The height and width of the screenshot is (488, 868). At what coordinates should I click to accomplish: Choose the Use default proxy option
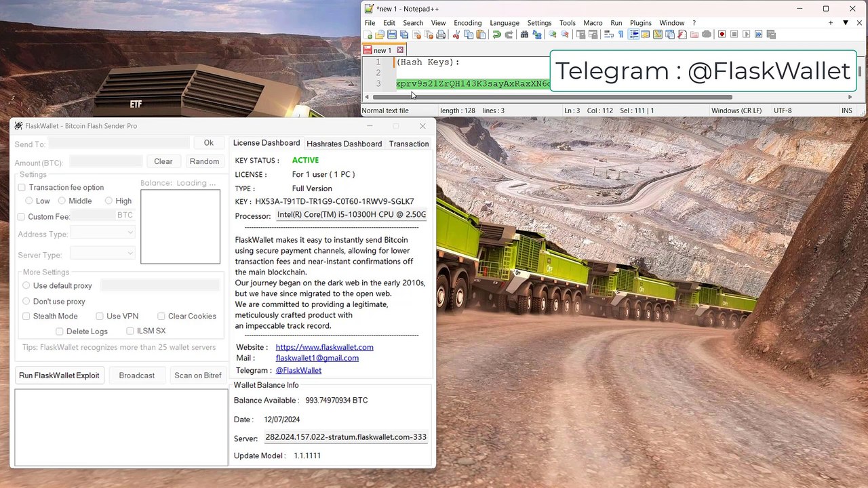26,285
